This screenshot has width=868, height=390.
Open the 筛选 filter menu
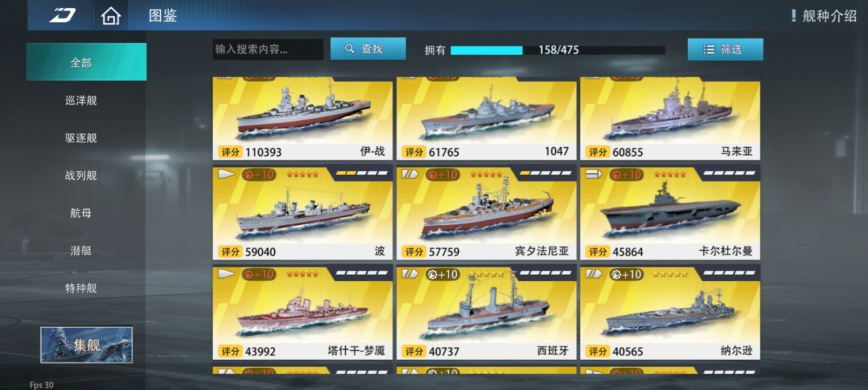[725, 49]
